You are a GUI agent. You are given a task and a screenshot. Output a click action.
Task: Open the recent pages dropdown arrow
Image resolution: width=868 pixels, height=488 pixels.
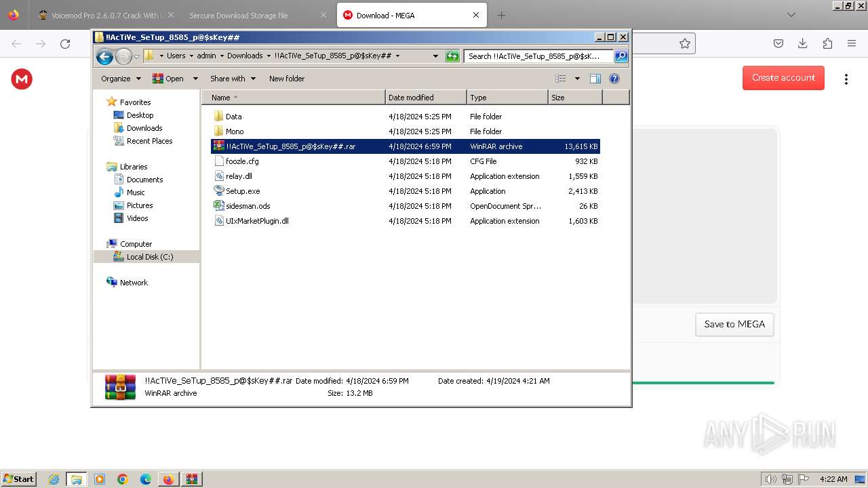tap(136, 56)
